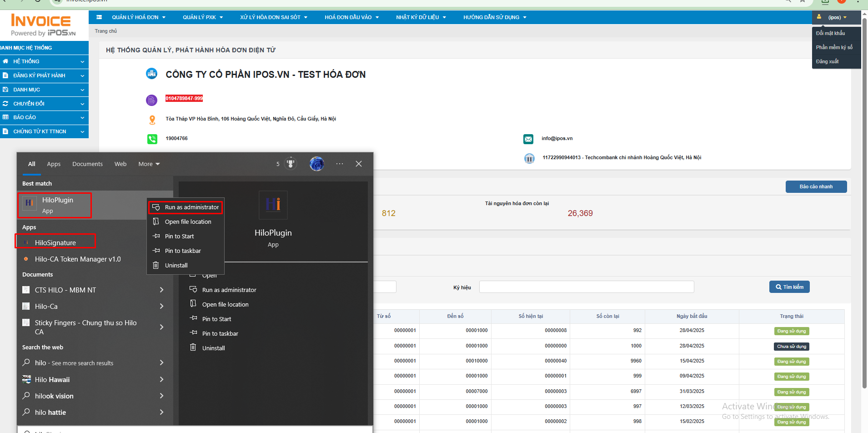This screenshot has height=433, width=868.
Task: Click the rewards trophy icon in search panel
Action: tap(291, 164)
